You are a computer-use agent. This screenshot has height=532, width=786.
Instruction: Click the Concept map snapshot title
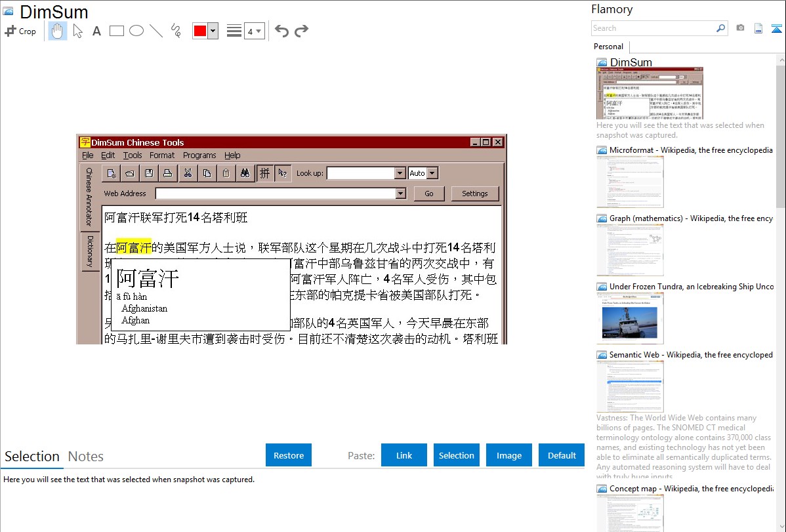692,488
